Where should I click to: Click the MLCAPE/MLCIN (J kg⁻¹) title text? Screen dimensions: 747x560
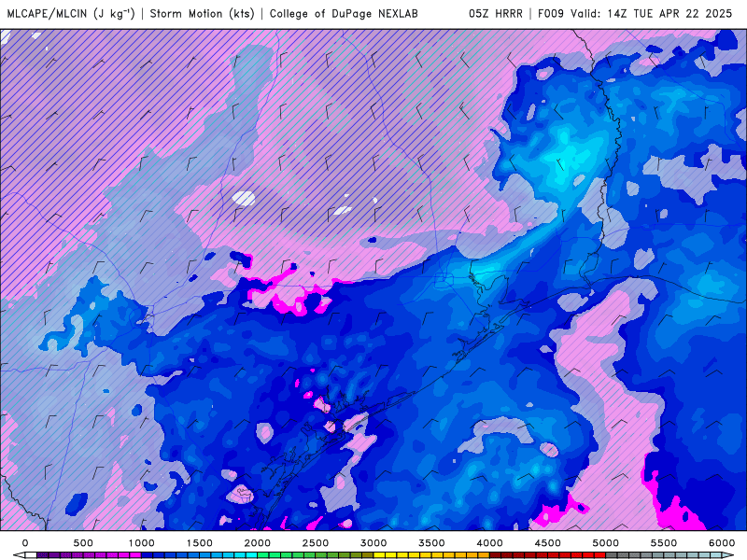(71, 13)
